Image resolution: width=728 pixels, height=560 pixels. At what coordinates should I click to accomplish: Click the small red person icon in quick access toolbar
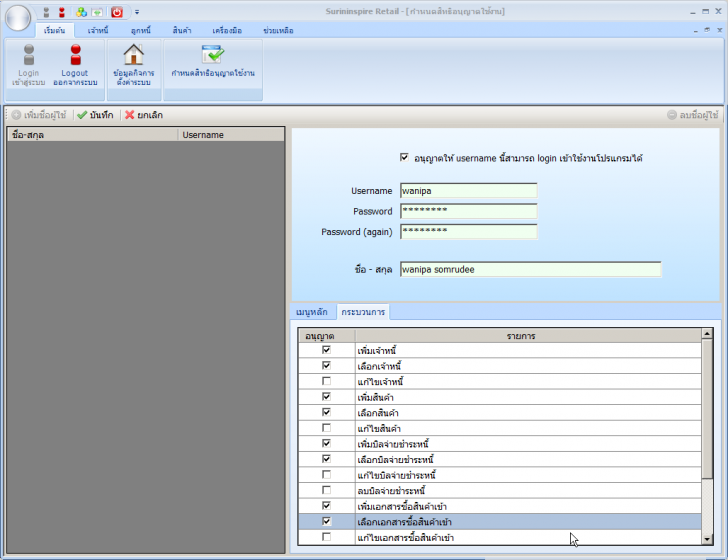click(62, 13)
